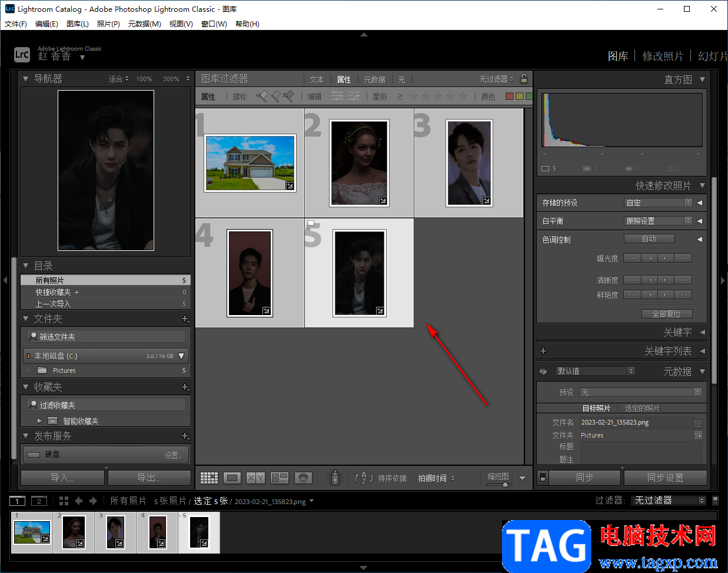Toggle filter switch at filmstrip right
This screenshot has width=728, height=573.
click(715, 501)
